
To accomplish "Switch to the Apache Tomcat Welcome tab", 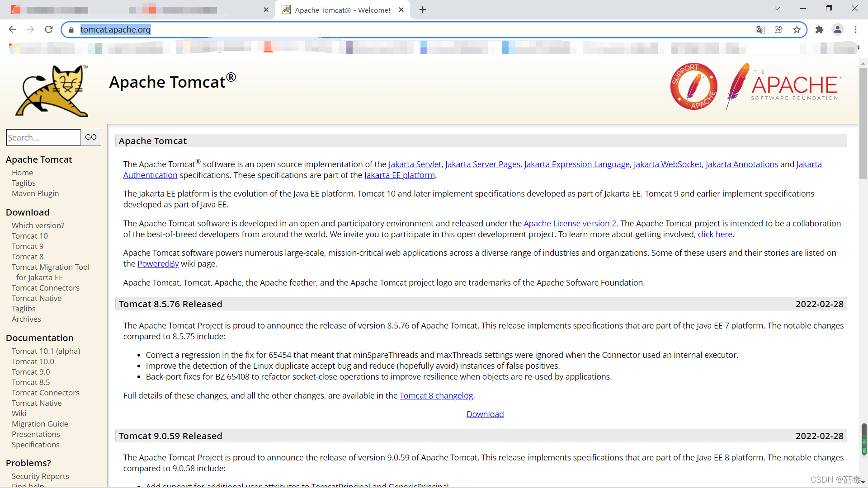I will (x=342, y=10).
